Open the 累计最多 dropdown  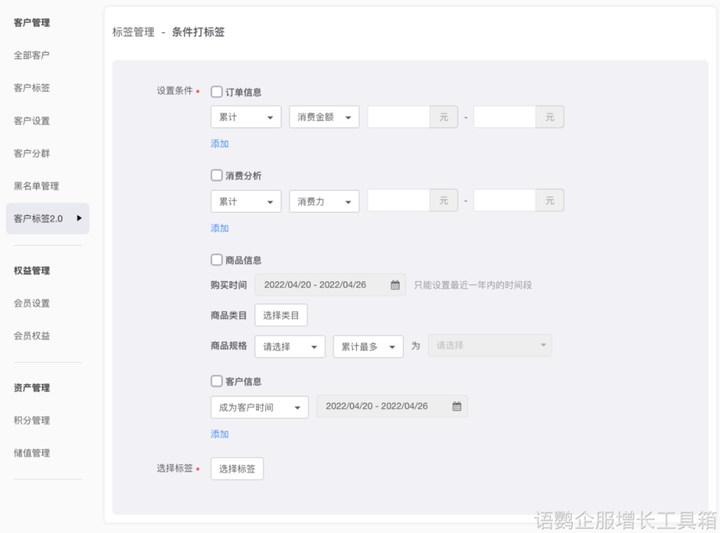tap(368, 346)
